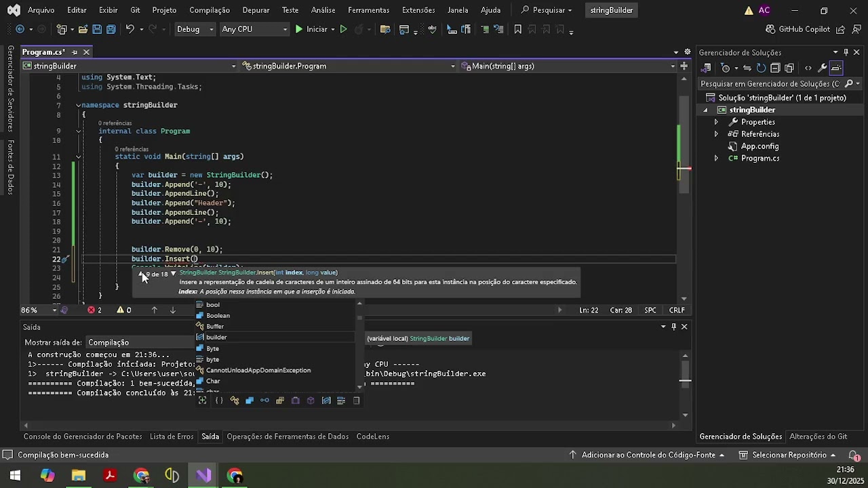This screenshot has height=488, width=868.
Task: Click Solution Explorer refresh icon
Action: click(761, 68)
